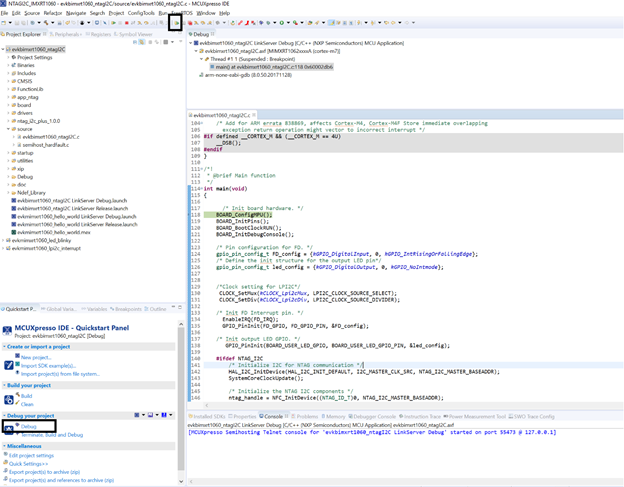Switch to the Symbol Viewer tab
624x487 pixels.
pos(133,34)
